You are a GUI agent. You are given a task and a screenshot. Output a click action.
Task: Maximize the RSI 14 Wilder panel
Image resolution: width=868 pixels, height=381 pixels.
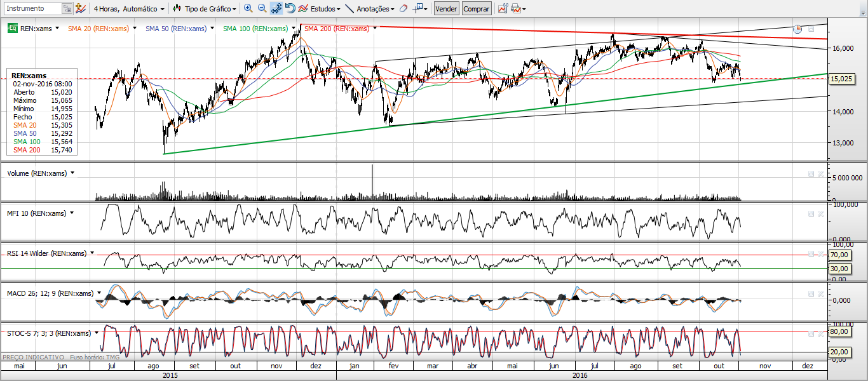[811, 253]
